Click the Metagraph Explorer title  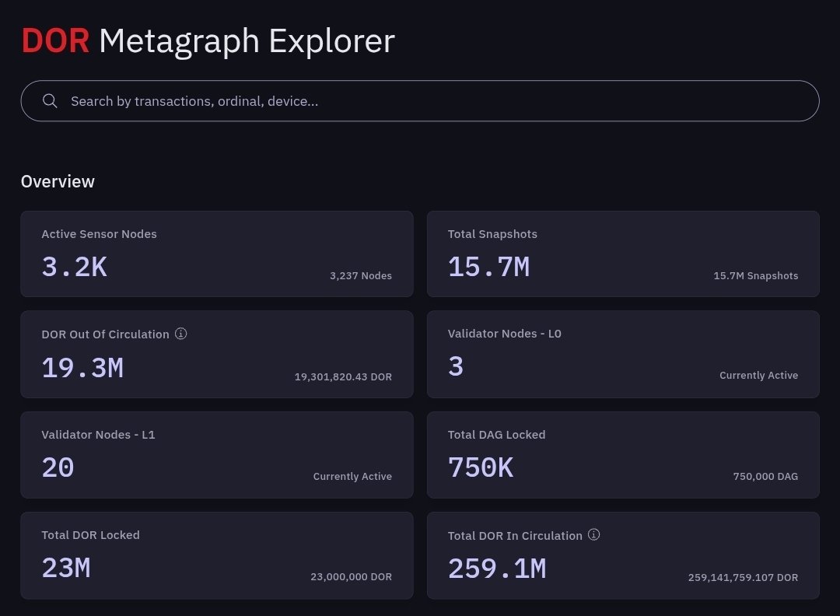(247, 41)
